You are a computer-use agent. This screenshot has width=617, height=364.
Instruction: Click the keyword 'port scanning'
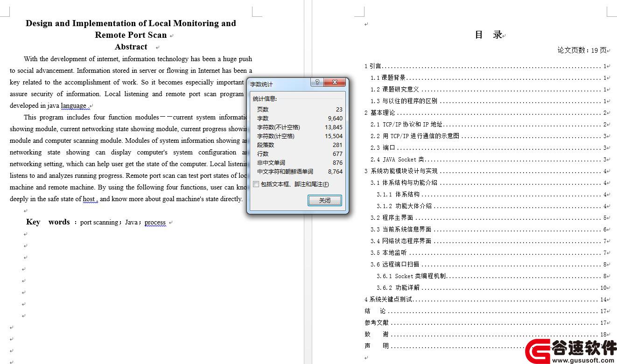[x=99, y=223]
